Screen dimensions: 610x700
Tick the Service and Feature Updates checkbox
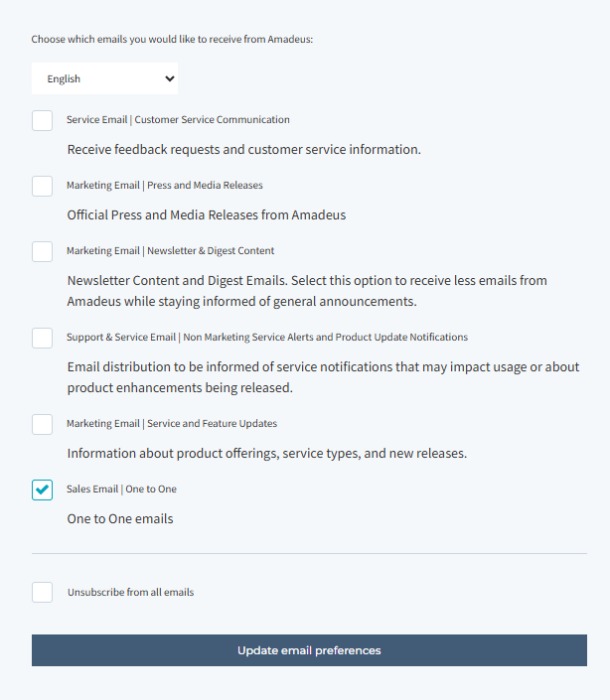42,424
